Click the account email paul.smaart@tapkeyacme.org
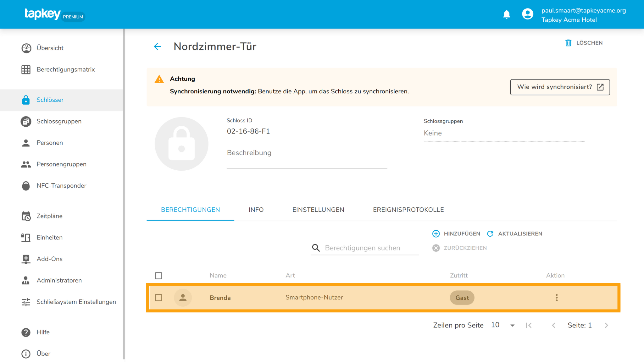The height and width of the screenshot is (362, 644). click(584, 11)
